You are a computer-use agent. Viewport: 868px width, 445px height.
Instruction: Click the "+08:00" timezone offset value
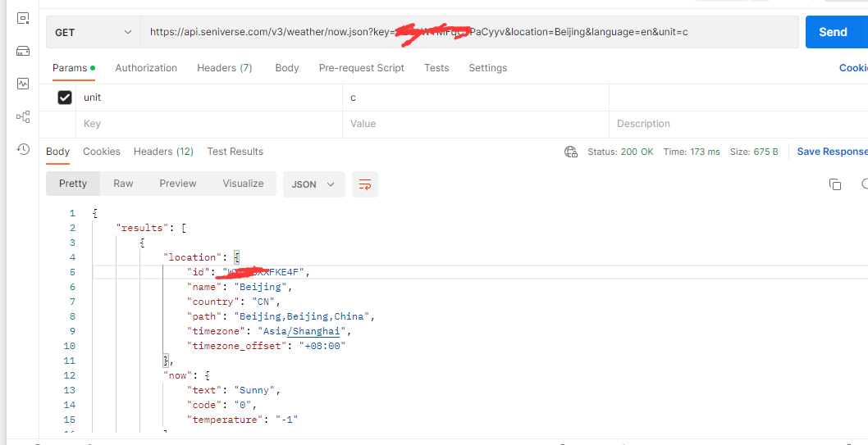pos(322,346)
